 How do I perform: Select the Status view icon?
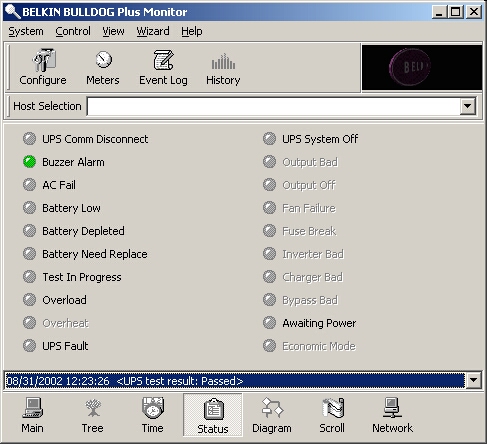point(213,415)
